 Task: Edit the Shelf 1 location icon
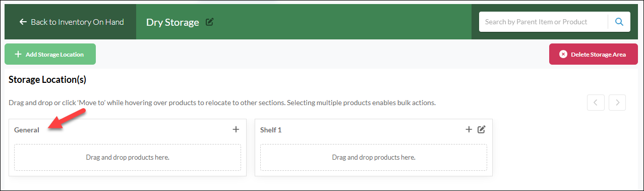click(x=482, y=129)
